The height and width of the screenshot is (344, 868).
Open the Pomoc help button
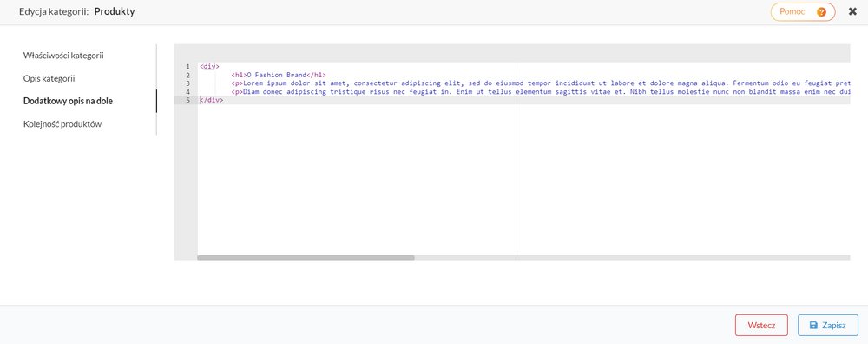point(803,11)
